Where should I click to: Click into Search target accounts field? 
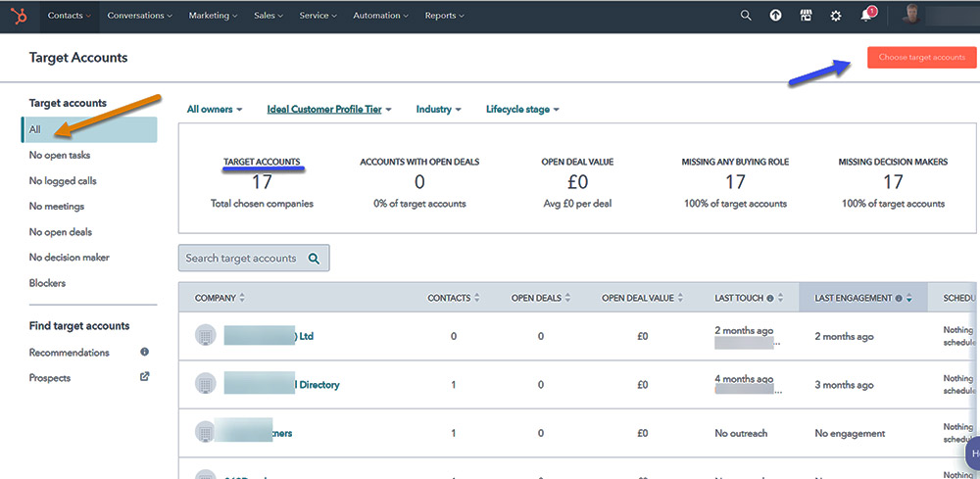point(254,258)
